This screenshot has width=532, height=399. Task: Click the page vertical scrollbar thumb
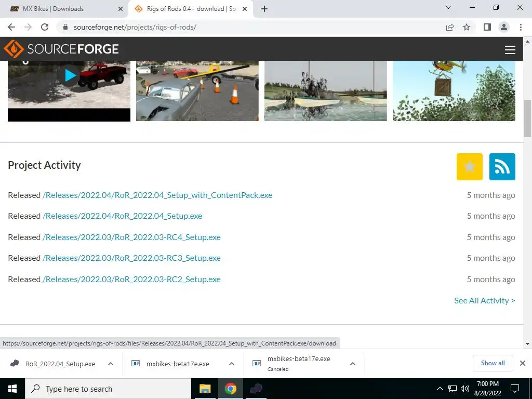point(527,118)
